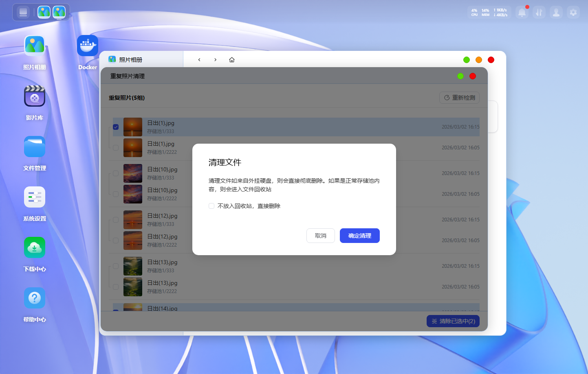Image resolution: width=588 pixels, height=374 pixels.
Task: Click the 清理文件 dialog title
Action: tap(225, 162)
